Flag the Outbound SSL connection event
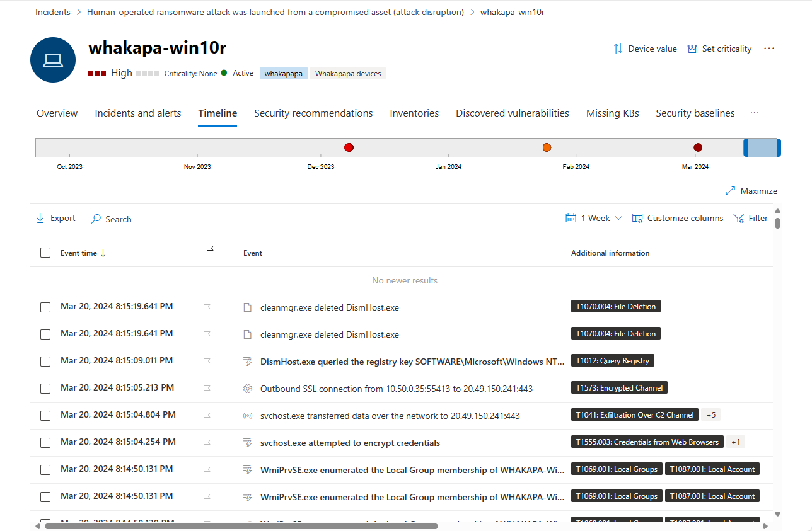 click(207, 389)
